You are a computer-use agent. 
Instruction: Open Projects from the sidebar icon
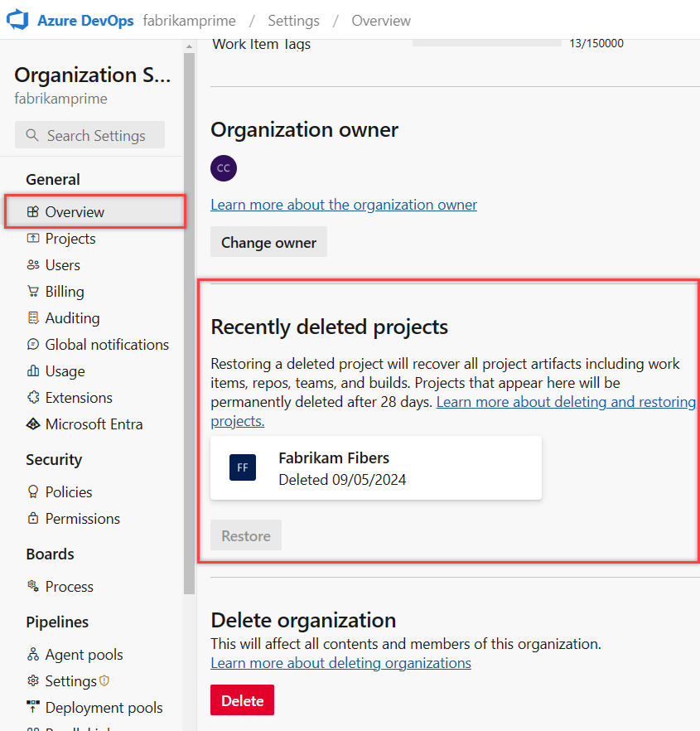37,239
